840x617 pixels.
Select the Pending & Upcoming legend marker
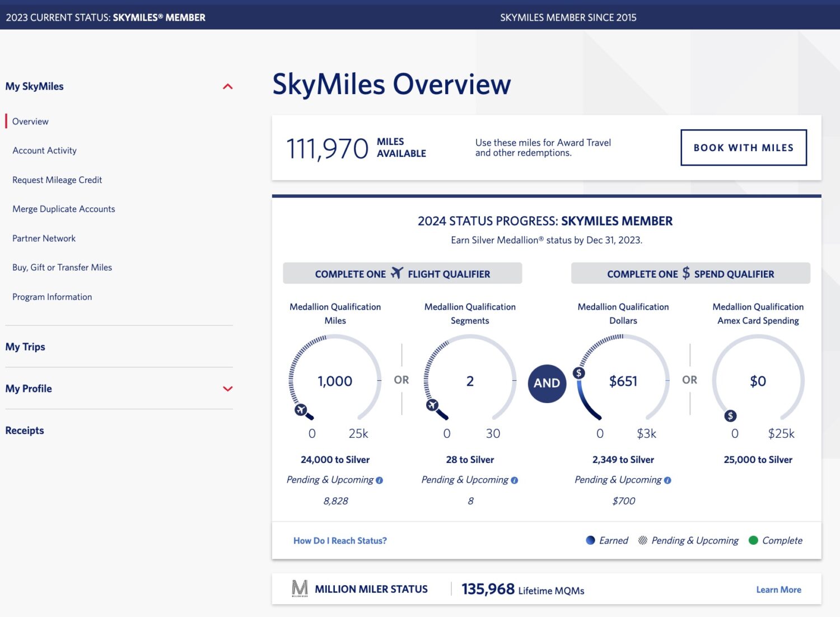point(642,540)
